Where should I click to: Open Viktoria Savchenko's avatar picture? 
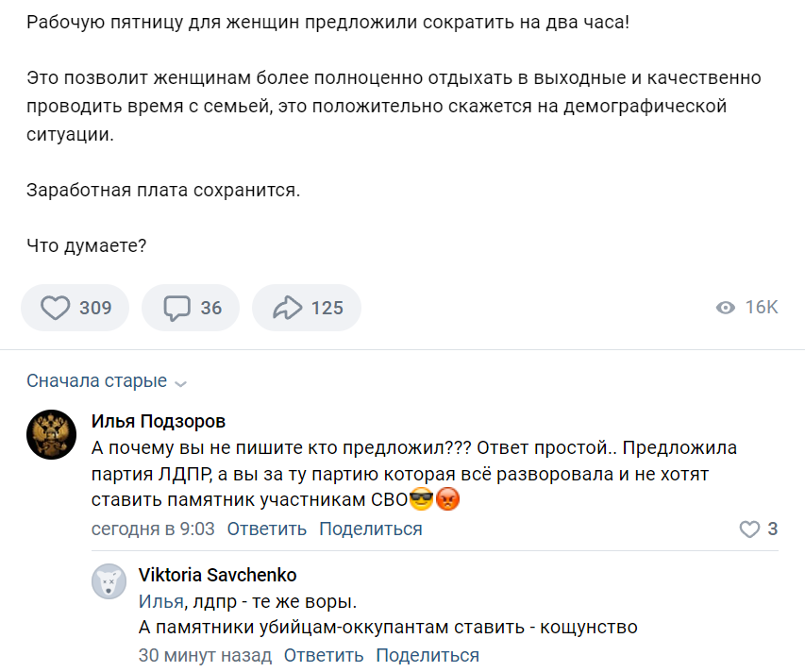[x=109, y=580]
